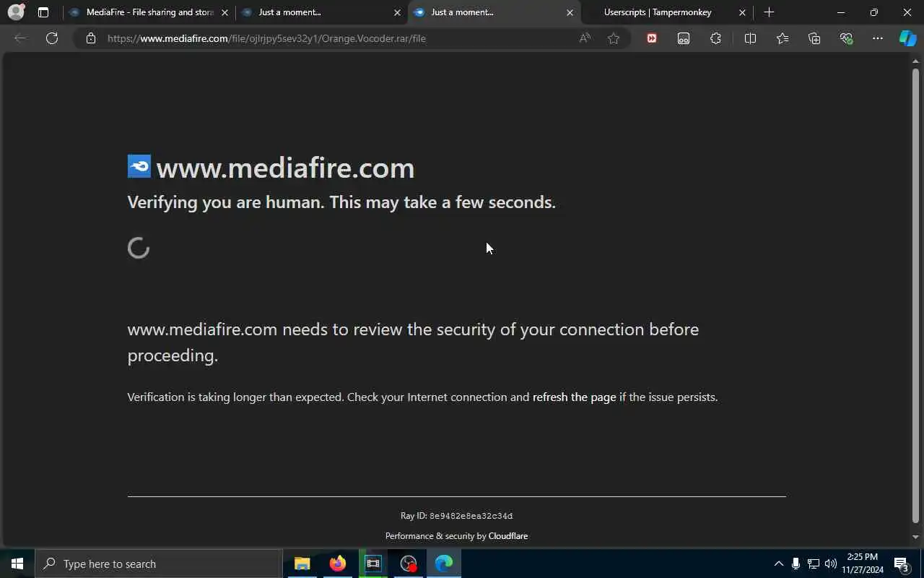Screen dimensions: 924x578
Task: Click the Verifying you are human text
Action: 341,202
